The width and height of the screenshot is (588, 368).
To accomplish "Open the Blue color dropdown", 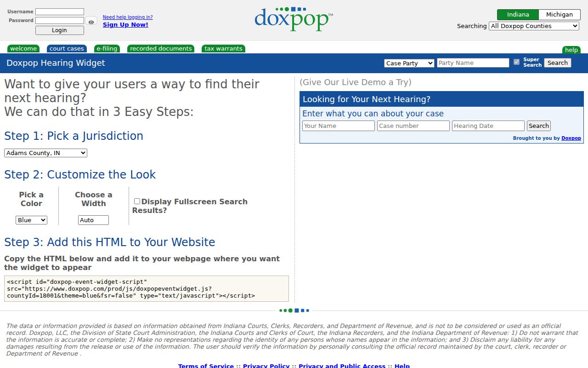I will coord(31,220).
